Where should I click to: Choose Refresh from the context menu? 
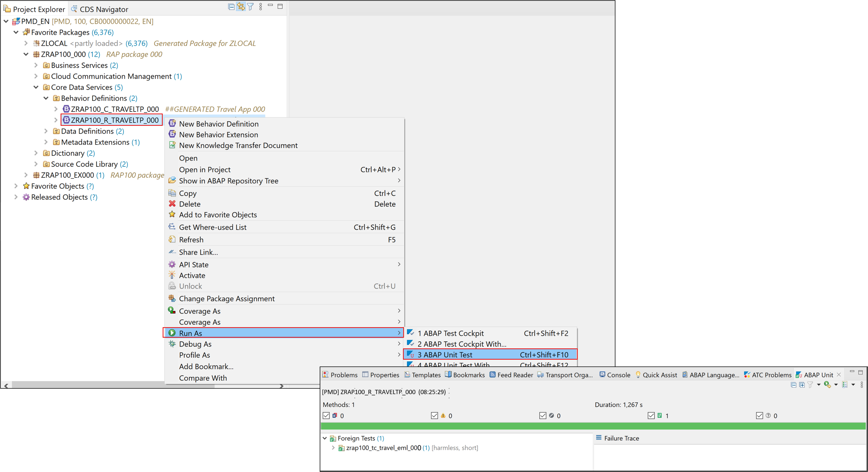click(284, 240)
